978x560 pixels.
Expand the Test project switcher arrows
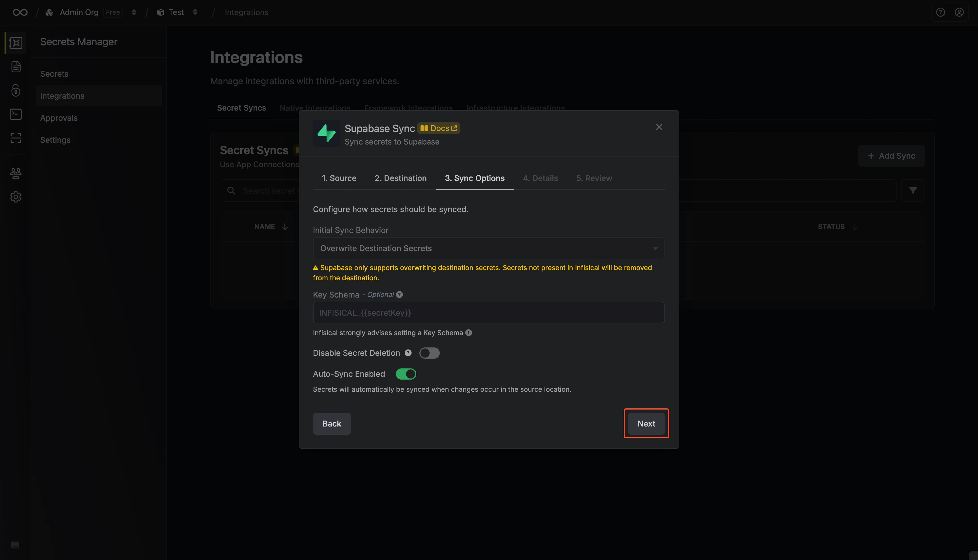pyautogui.click(x=195, y=12)
